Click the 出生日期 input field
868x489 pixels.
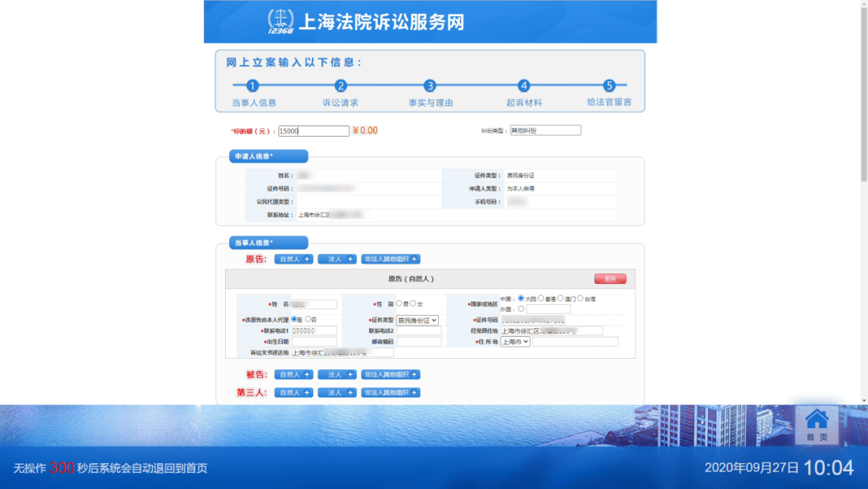tap(314, 342)
